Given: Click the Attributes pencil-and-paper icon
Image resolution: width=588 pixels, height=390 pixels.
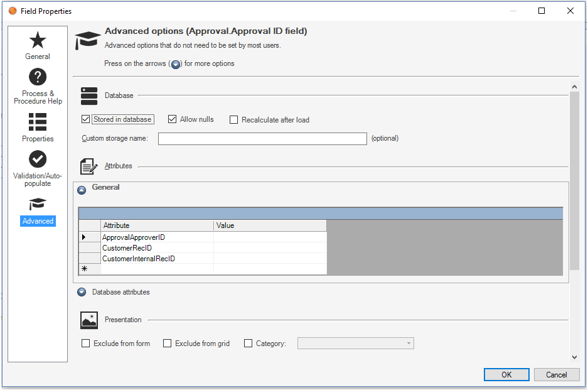Looking at the screenshot, I should coord(87,165).
